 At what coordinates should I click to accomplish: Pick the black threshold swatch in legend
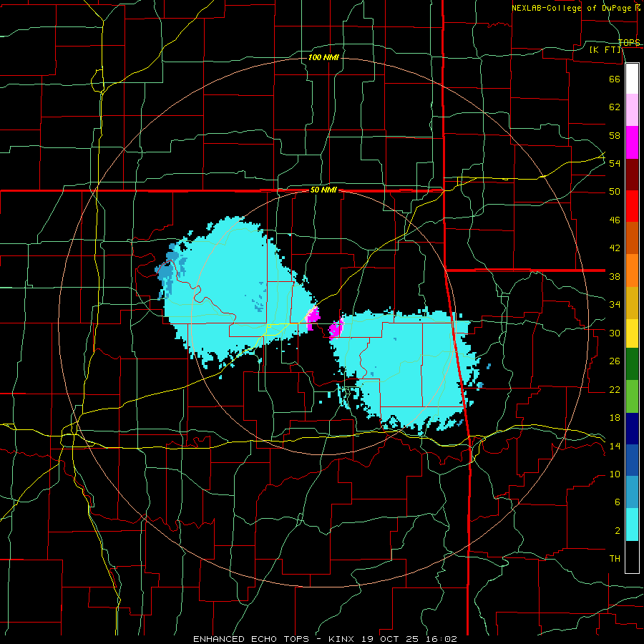click(x=632, y=557)
